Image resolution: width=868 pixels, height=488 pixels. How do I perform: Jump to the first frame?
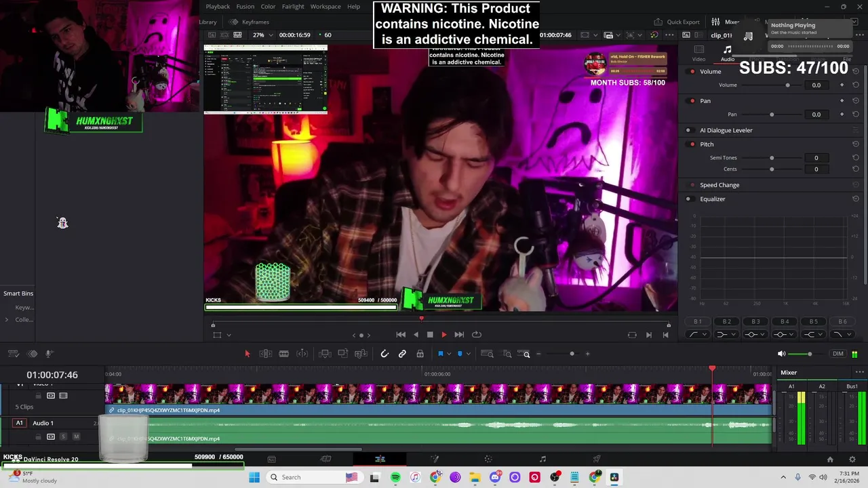tap(401, 334)
